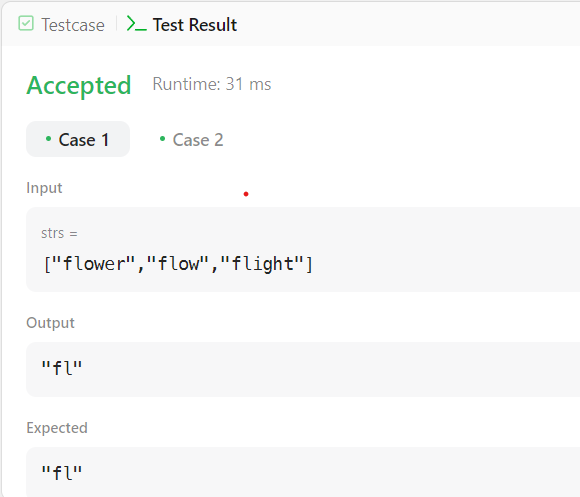Click the red dot marker near Input
Screen dimensions: 580x497
(x=246, y=194)
